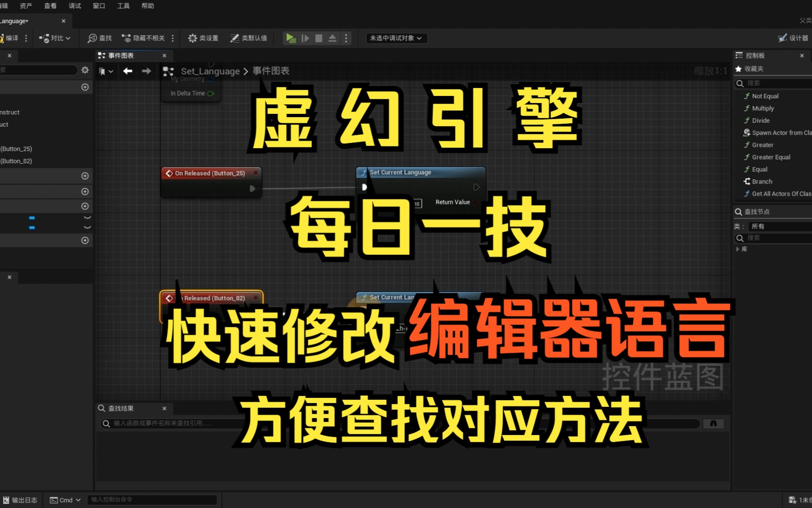Click the frame advance play button
812x508 pixels.
click(305, 38)
